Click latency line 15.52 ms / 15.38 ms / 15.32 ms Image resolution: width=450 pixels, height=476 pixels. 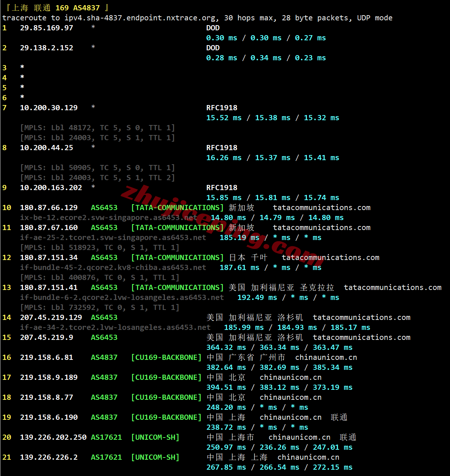click(x=273, y=118)
